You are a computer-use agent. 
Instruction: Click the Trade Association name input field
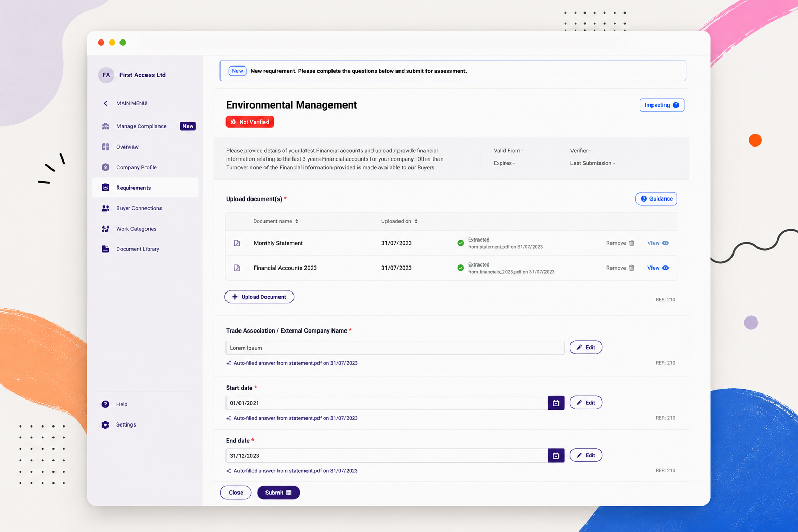[x=395, y=348]
